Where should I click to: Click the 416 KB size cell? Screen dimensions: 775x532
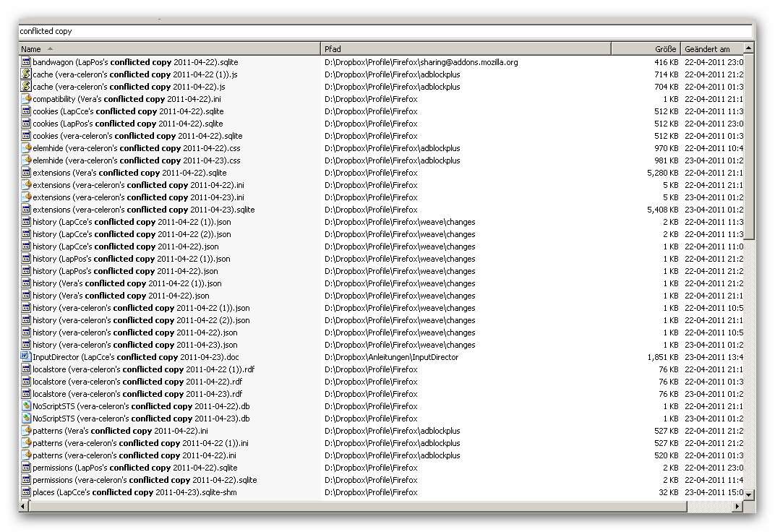[x=667, y=62]
